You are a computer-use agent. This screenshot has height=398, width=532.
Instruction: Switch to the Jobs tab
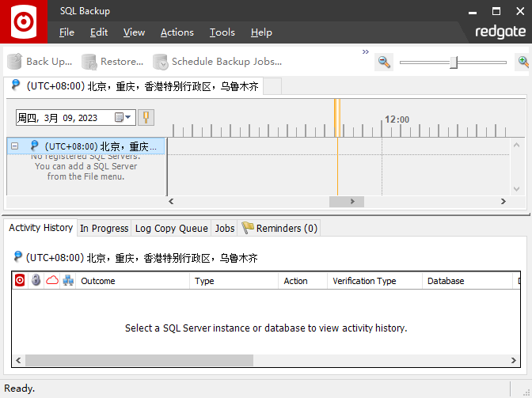pyautogui.click(x=225, y=229)
